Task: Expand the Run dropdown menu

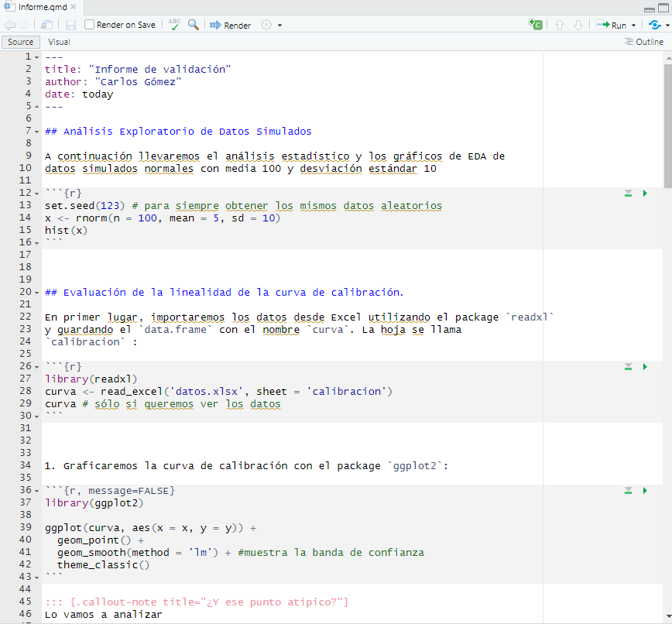Action: (633, 26)
